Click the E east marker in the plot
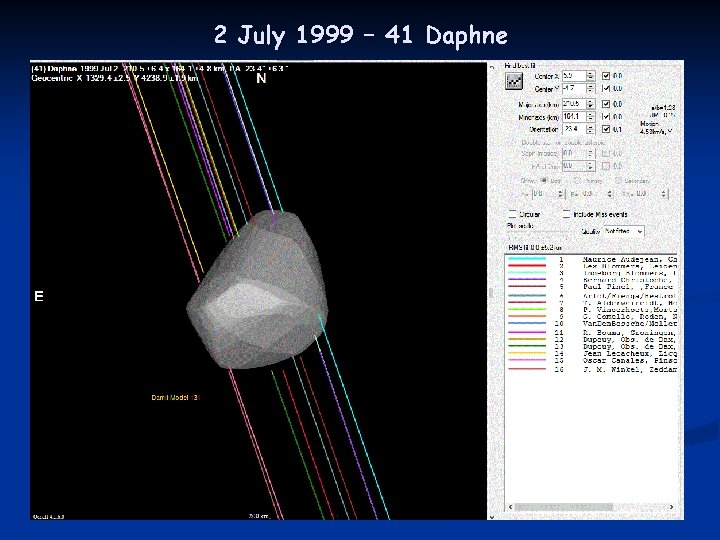Viewport: 720px width, 540px height. point(39,297)
